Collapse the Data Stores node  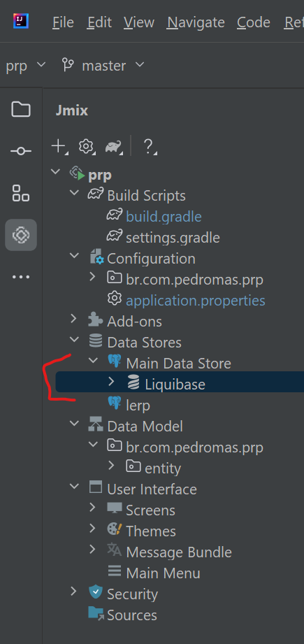tap(74, 340)
